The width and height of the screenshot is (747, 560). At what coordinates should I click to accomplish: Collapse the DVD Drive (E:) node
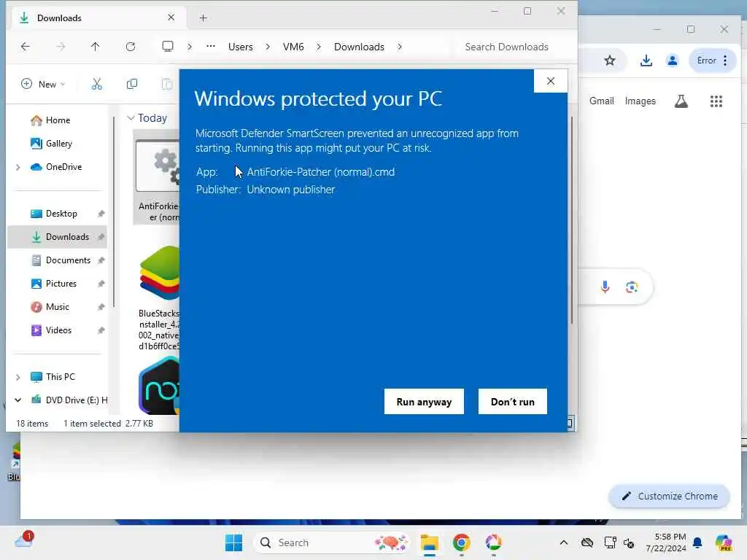click(x=18, y=400)
